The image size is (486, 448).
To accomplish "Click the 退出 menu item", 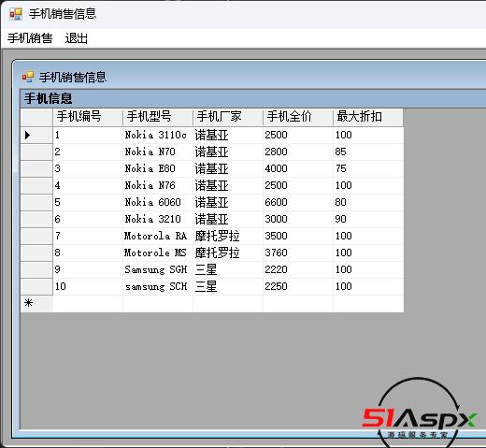I will coord(77,38).
